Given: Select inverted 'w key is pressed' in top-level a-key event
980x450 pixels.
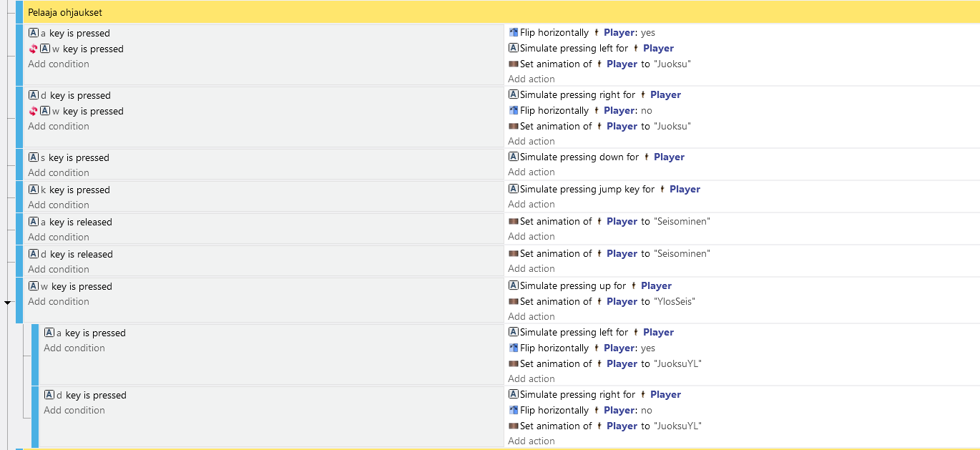Looking at the screenshot, I should pyautogui.click(x=76, y=49).
